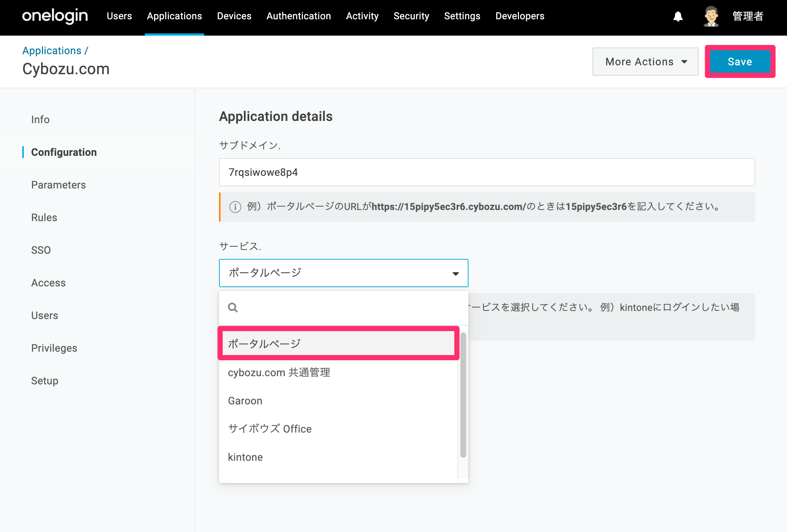
Task: Open the Users menu in top navigation
Action: coord(119,16)
